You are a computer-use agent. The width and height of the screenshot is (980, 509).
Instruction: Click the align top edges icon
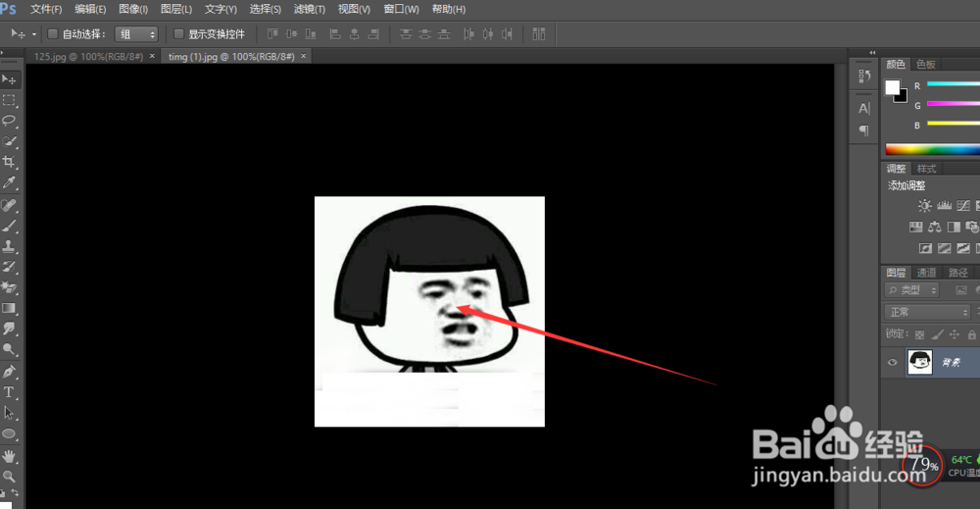(x=272, y=33)
